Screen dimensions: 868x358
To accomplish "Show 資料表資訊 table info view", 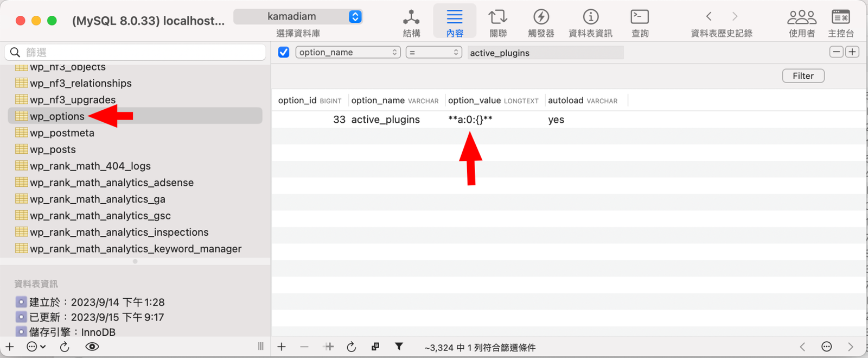I will (590, 23).
